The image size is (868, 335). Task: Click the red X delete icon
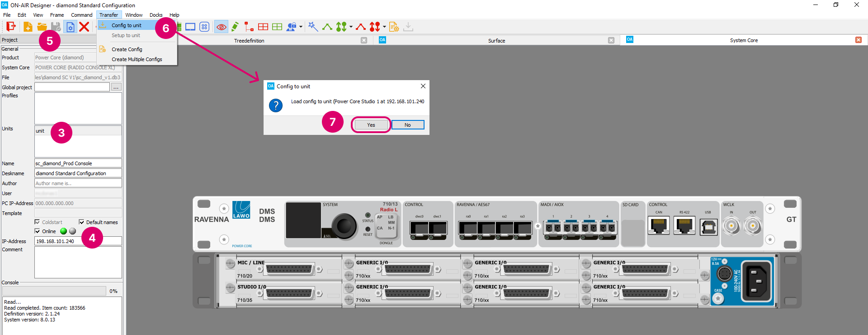84,27
